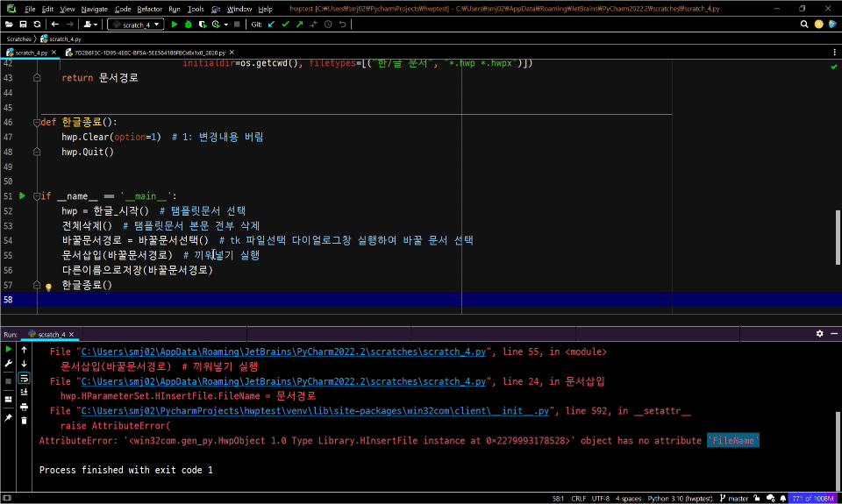
Task: Profile scratch_4 icon in toolbar
Action: click(x=216, y=25)
